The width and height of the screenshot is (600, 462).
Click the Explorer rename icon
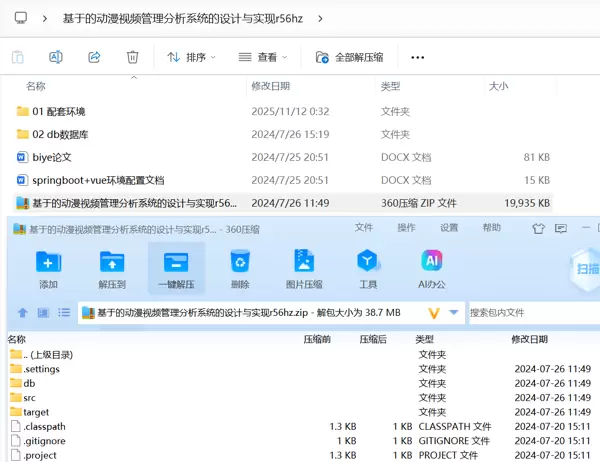[56, 57]
